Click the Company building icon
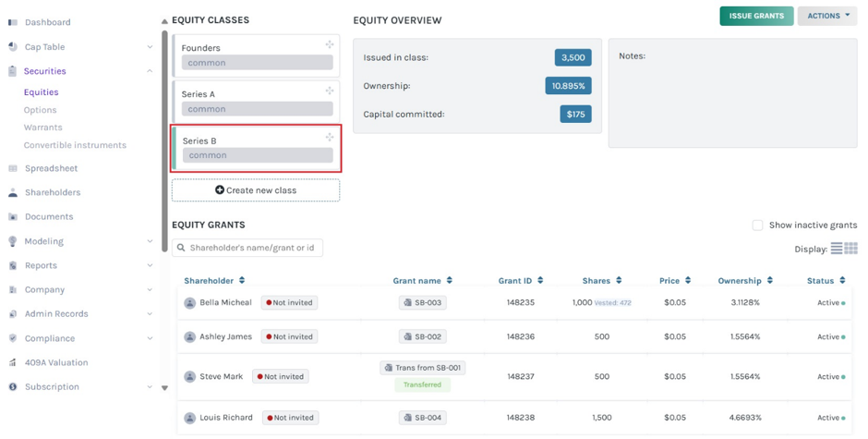This screenshot has width=868, height=439. click(13, 290)
